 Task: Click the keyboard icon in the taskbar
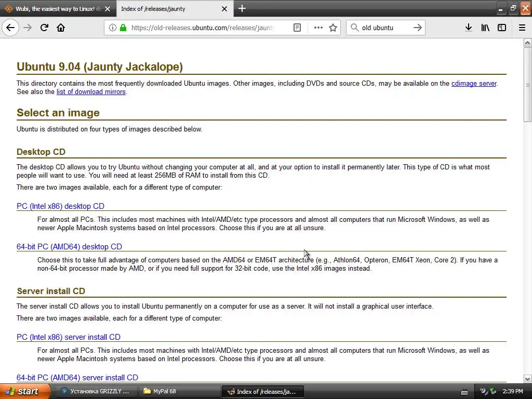[x=464, y=392]
